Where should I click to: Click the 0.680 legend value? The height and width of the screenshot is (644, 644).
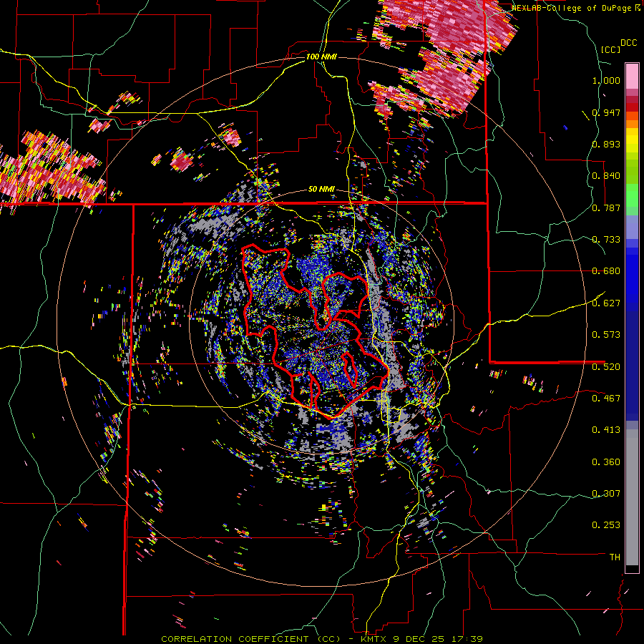point(606,271)
